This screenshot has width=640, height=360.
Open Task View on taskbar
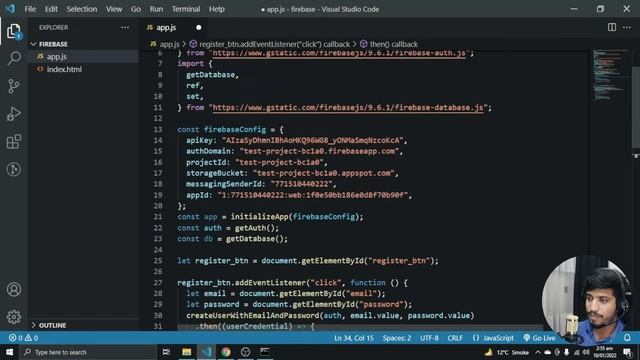[x=166, y=352]
